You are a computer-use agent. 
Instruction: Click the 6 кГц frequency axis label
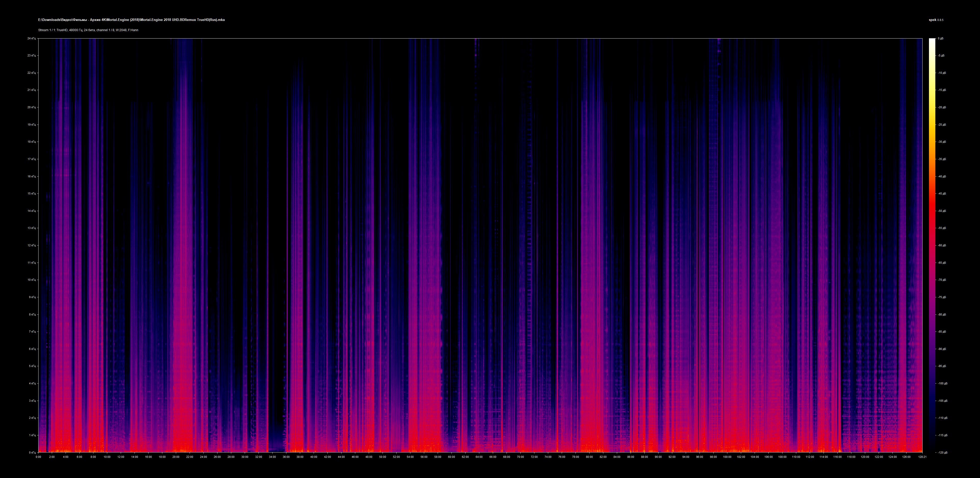pos(32,349)
